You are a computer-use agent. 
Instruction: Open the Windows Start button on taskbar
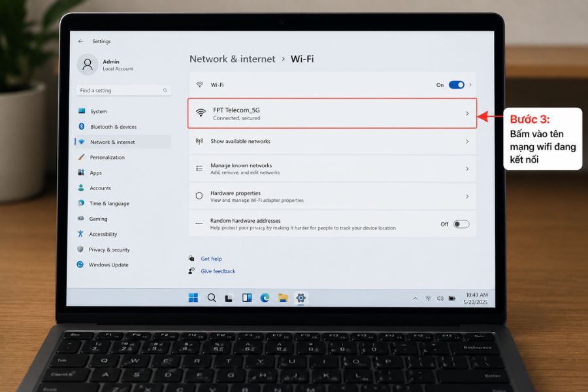coord(193,297)
